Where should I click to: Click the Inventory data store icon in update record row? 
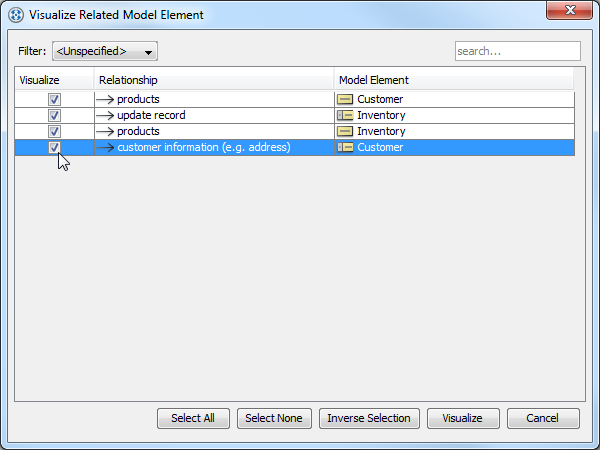click(345, 115)
